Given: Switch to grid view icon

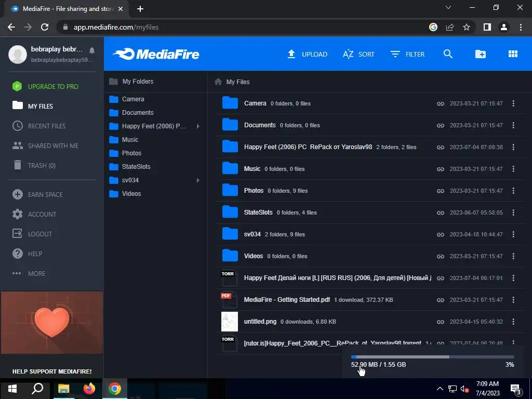Looking at the screenshot, I should 513,54.
